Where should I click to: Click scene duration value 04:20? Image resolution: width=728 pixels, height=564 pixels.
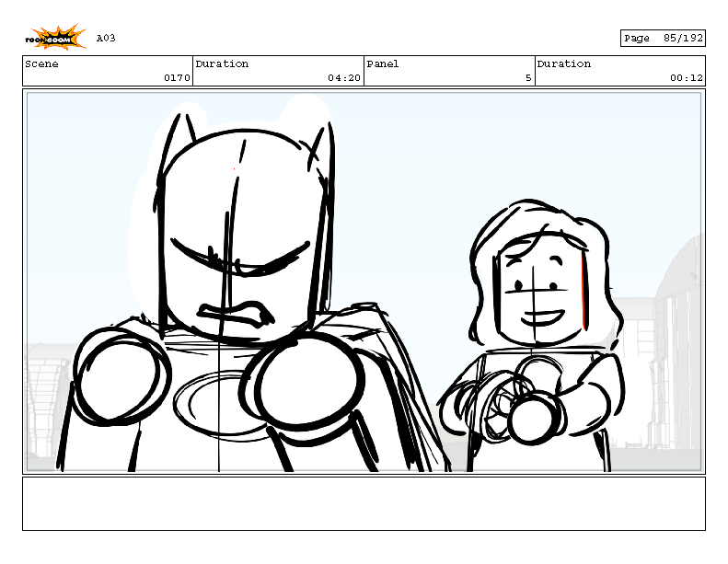click(344, 78)
